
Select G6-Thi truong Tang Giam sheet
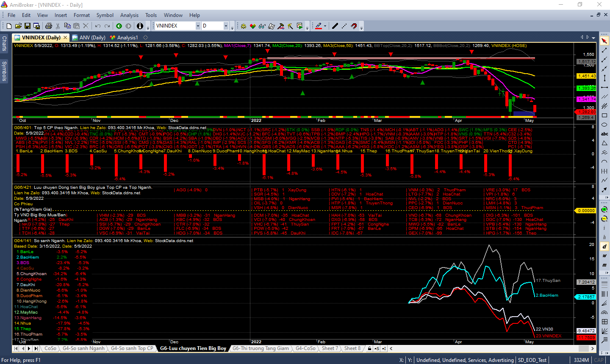(261, 348)
